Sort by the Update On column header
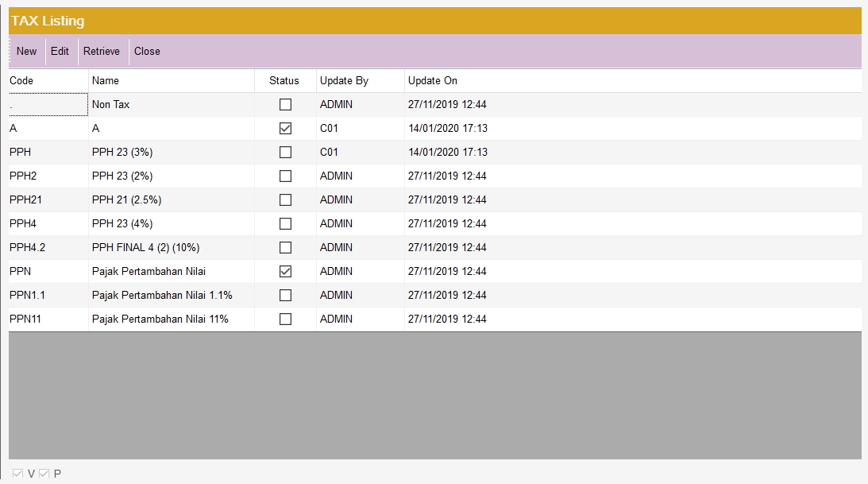 pos(433,81)
